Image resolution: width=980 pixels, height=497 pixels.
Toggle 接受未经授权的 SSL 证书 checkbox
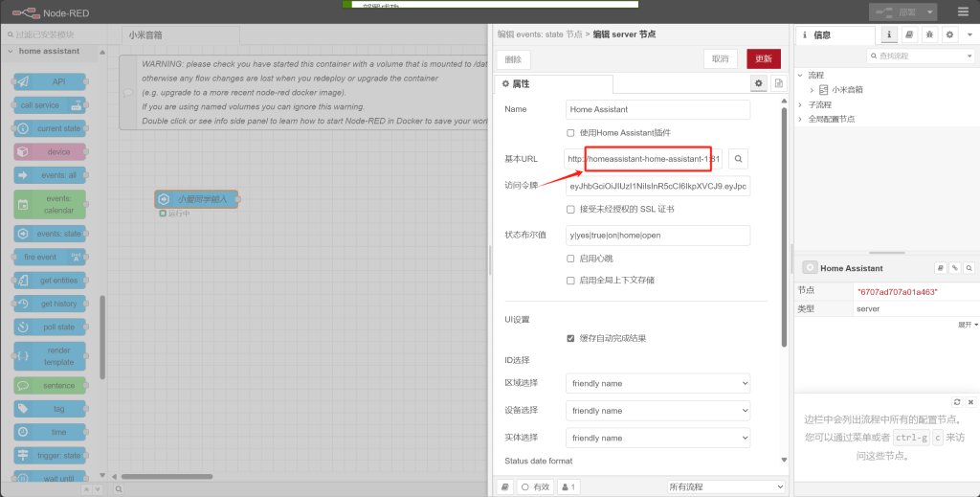570,209
